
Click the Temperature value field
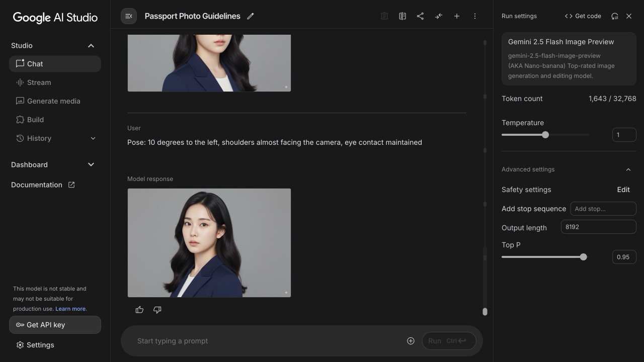click(x=624, y=135)
